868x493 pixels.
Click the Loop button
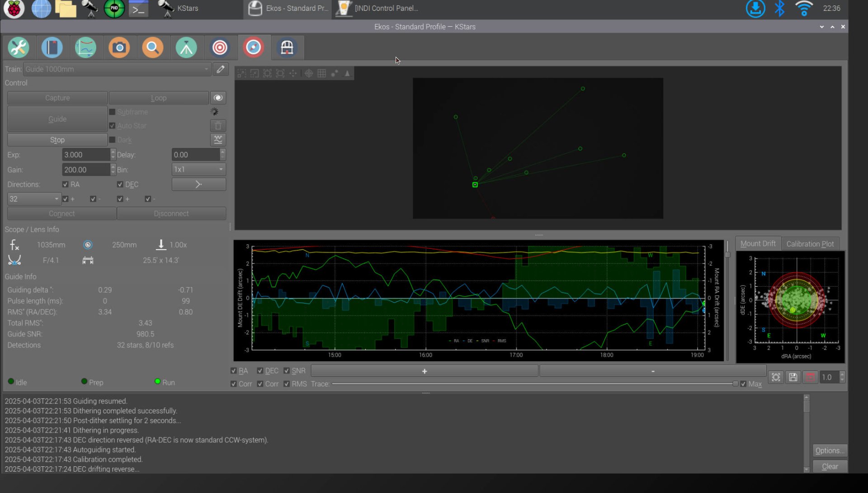pos(159,98)
